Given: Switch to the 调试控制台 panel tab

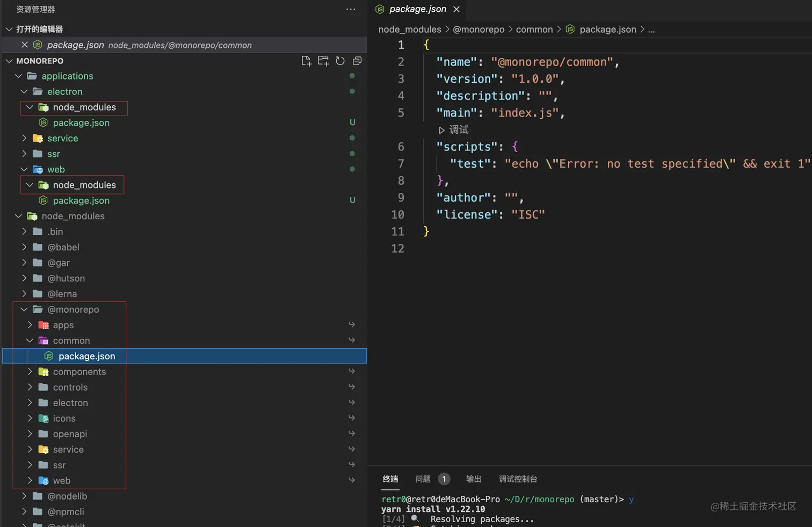Looking at the screenshot, I should click(518, 479).
